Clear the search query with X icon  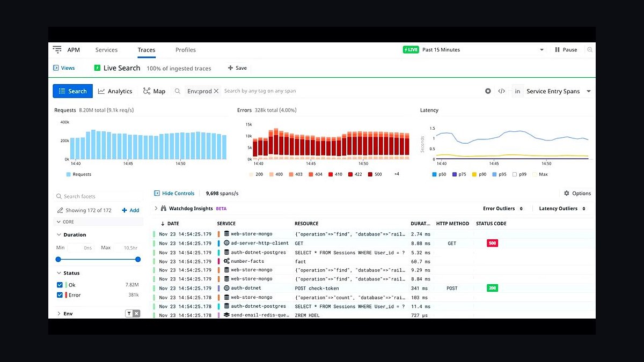(488, 91)
